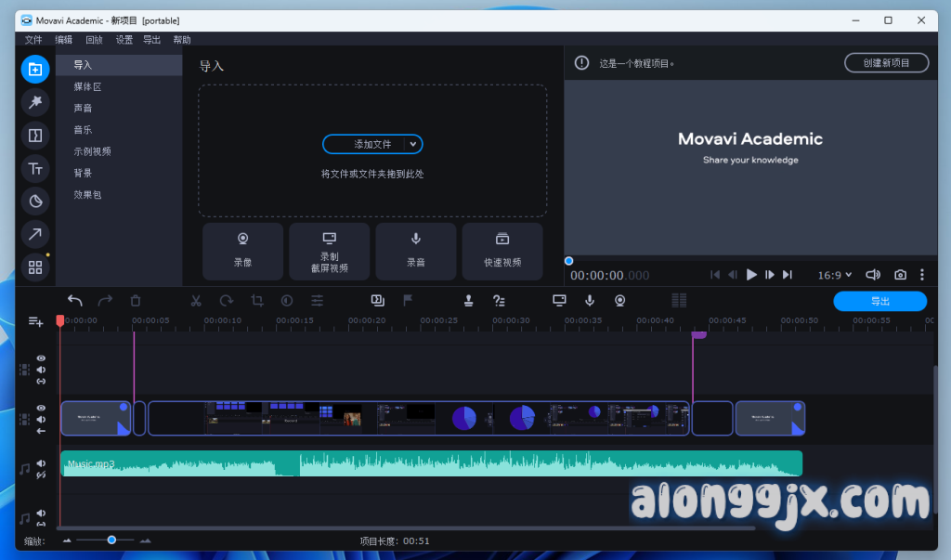This screenshot has width=951, height=560.
Task: Click the split scissors tool
Action: [x=196, y=301]
